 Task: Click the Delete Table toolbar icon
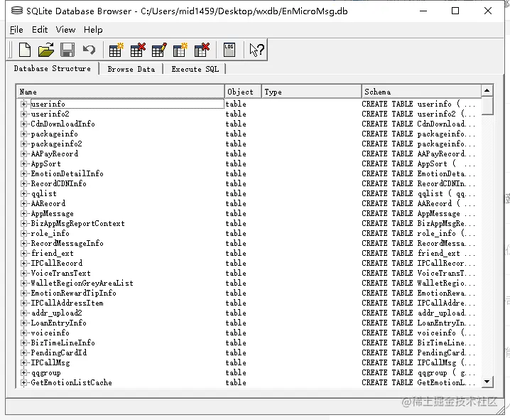[138, 50]
